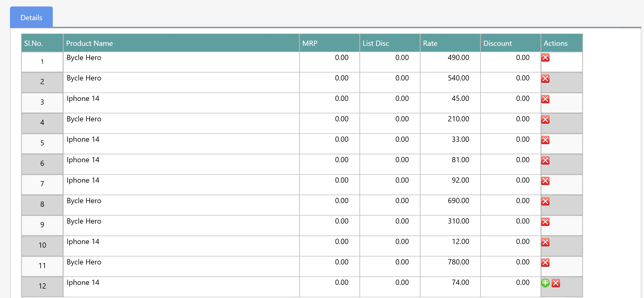Click rate value 210.00
Image resolution: width=644 pixels, height=298 pixels.
(x=458, y=119)
